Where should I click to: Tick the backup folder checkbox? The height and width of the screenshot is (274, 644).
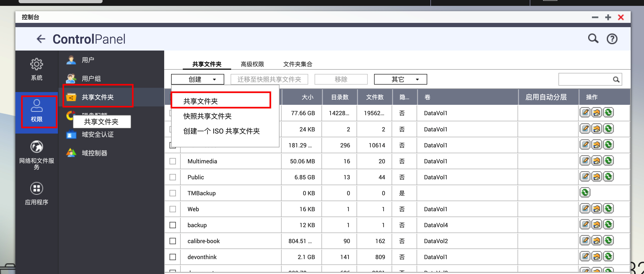coord(173,225)
